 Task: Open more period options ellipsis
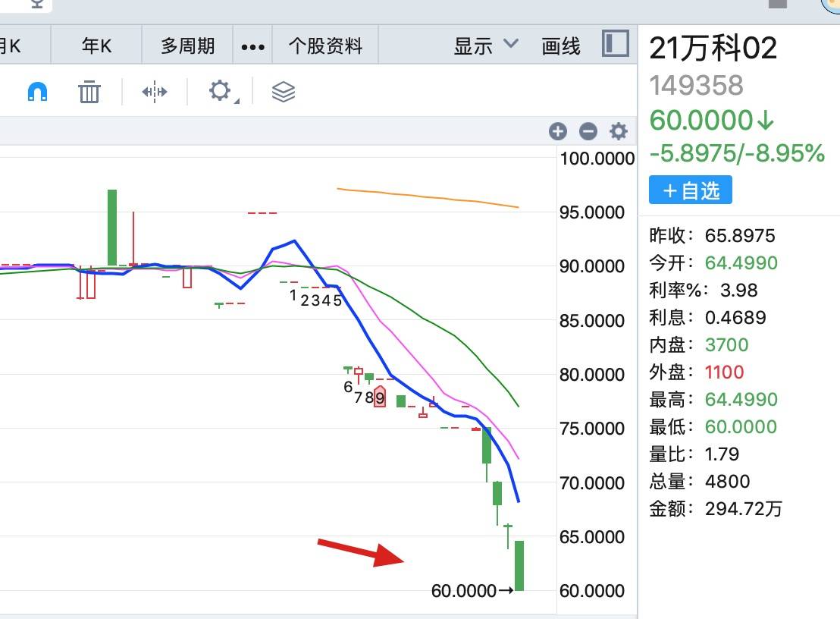click(x=253, y=46)
